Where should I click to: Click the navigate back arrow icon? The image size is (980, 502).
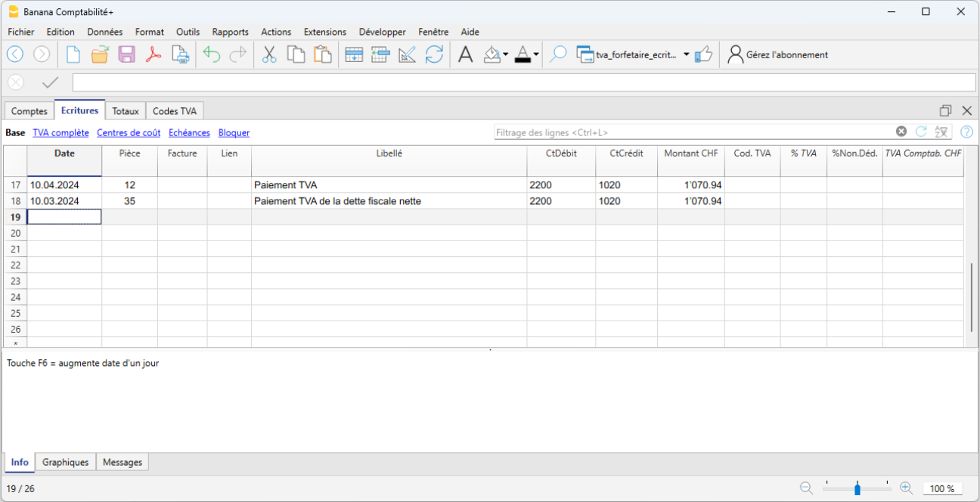point(15,54)
